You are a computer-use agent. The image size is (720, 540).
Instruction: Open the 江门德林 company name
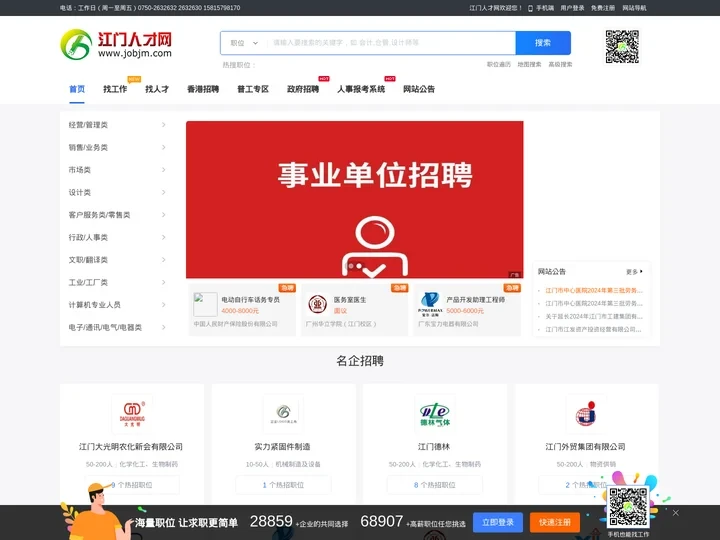434,447
